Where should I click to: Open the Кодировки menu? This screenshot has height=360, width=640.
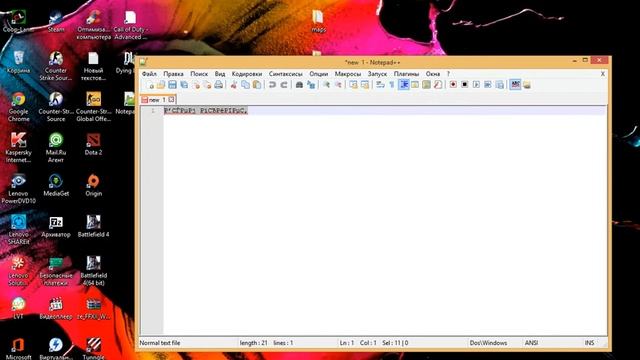click(x=247, y=74)
